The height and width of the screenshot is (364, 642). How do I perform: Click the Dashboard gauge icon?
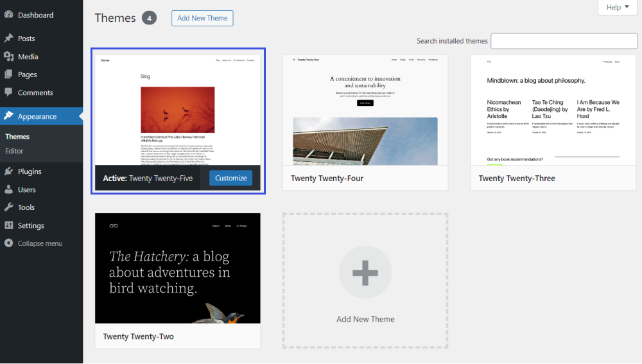pos(8,14)
